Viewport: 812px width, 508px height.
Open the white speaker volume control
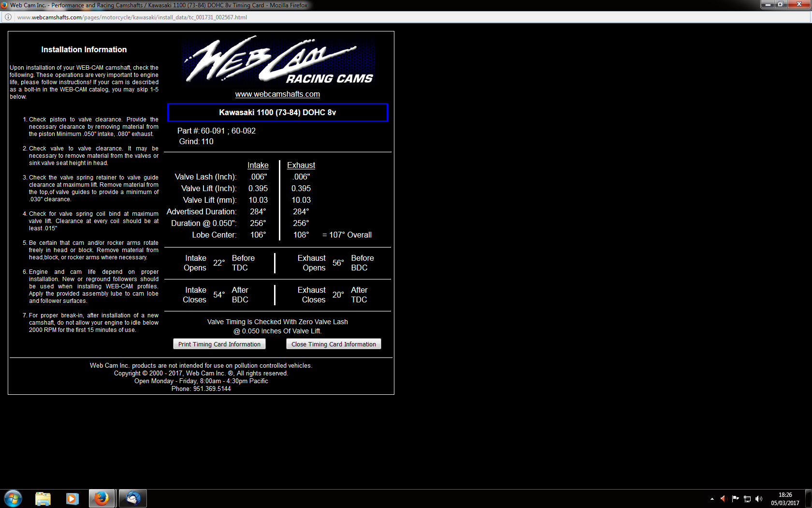click(x=759, y=499)
